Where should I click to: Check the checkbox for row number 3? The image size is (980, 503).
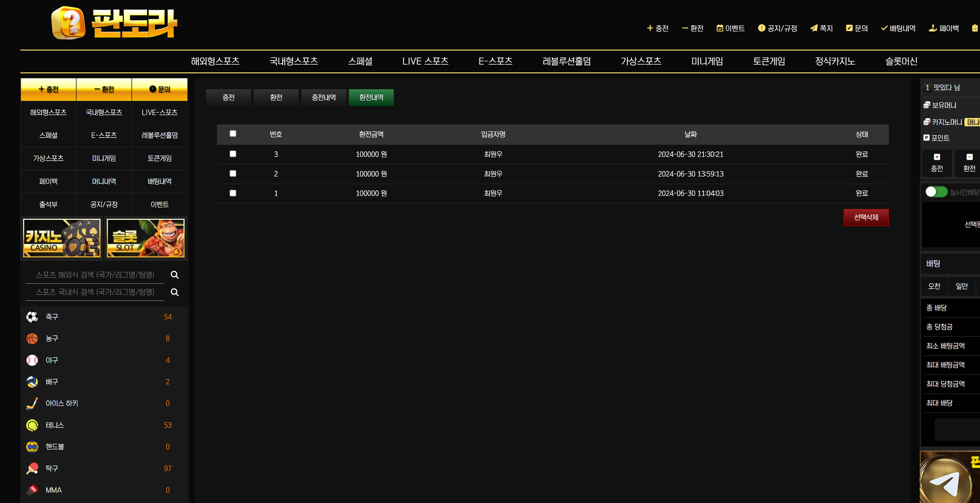point(233,154)
